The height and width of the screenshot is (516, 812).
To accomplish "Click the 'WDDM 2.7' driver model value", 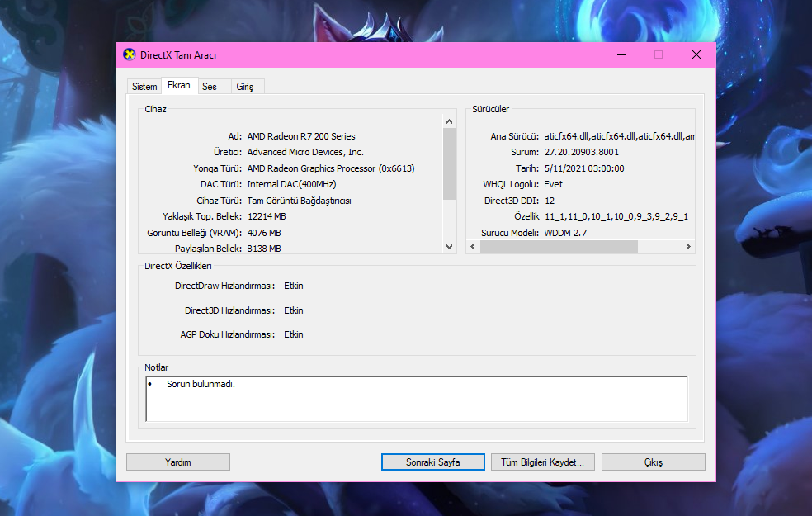I will 565,233.
